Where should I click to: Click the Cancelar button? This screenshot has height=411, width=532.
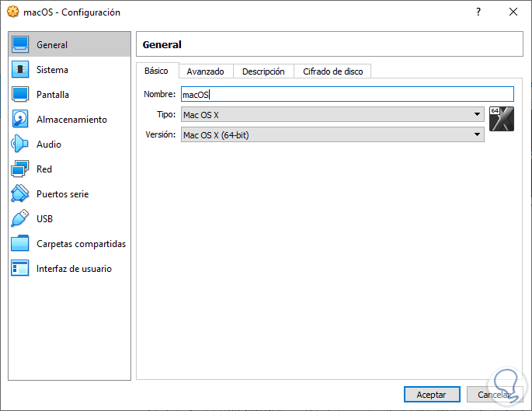click(x=494, y=395)
